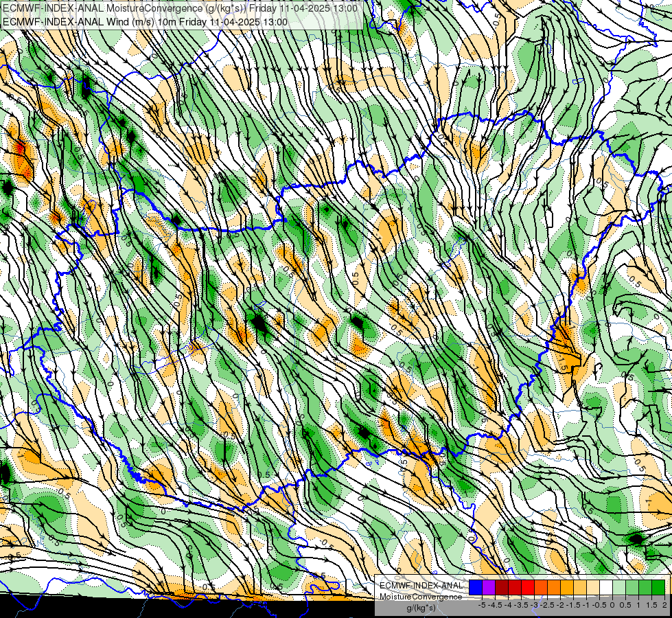Click the 'g/(kg*s)' unit label in legend
The image size is (672, 618).
click(421, 608)
